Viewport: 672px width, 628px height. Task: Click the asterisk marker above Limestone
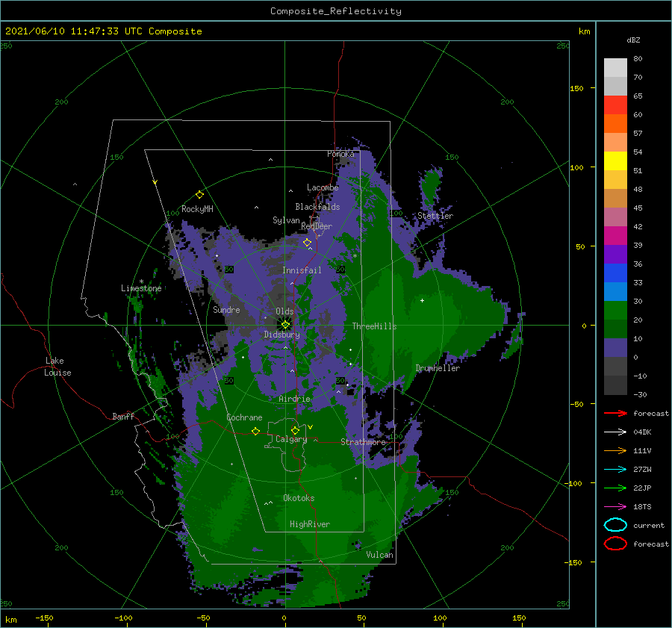point(141,282)
